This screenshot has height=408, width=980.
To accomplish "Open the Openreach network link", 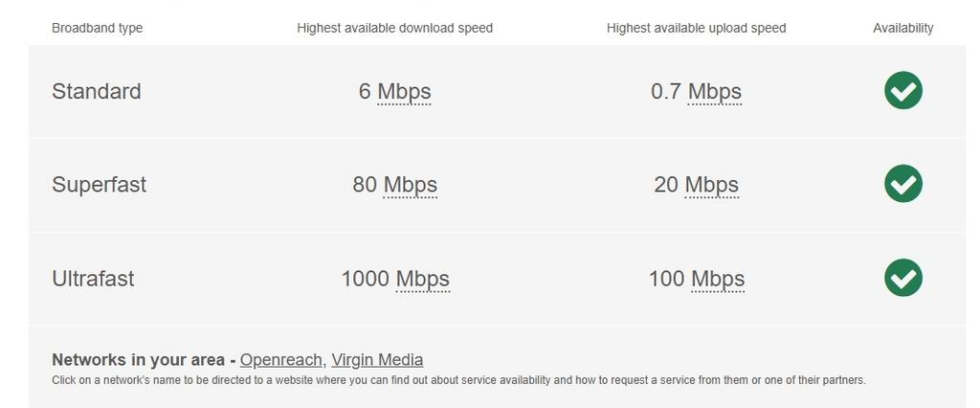I will [x=282, y=360].
